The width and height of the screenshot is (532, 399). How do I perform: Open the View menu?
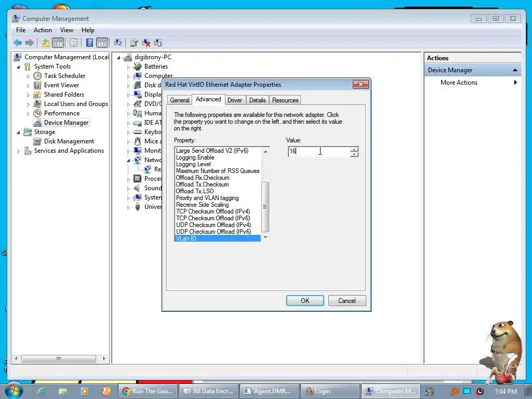pyautogui.click(x=66, y=30)
